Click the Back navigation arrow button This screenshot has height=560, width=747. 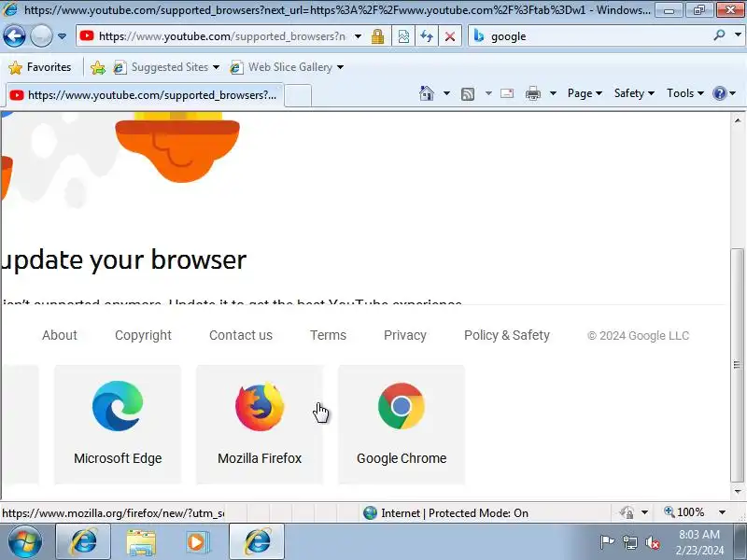[x=14, y=35]
